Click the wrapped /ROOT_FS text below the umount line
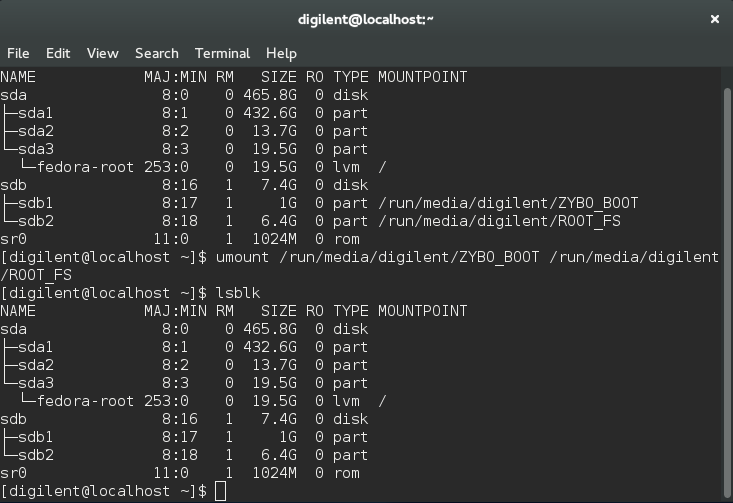733x503 pixels. [36, 275]
